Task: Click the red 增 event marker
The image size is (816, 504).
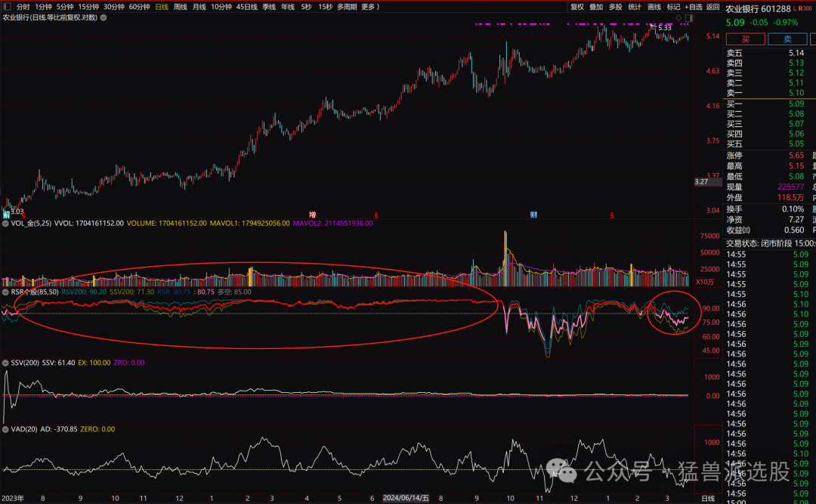Action: point(313,215)
